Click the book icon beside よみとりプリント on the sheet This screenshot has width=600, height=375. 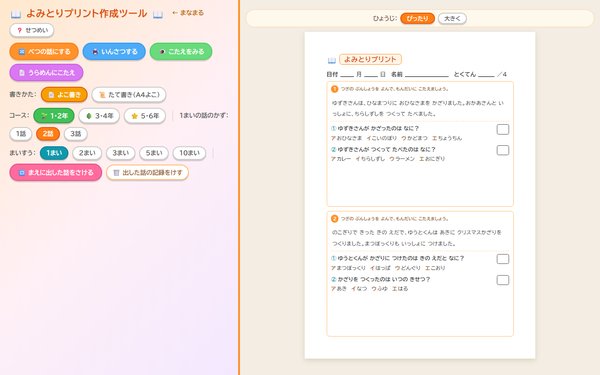(332, 60)
